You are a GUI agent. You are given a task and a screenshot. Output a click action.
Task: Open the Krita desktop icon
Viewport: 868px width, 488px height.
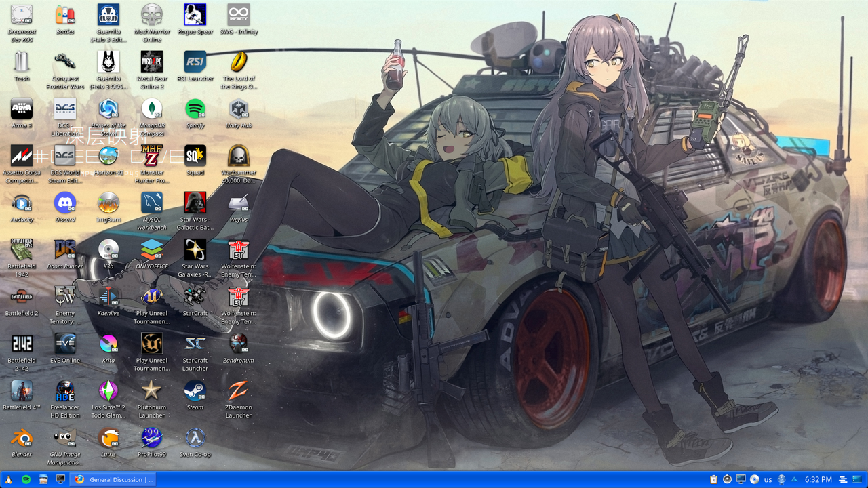coord(108,342)
